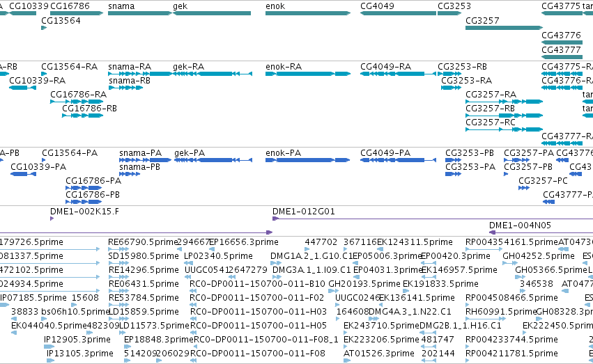Click the CG16786 gene label
Viewport: 593px width, 364px height.
[x=70, y=6]
